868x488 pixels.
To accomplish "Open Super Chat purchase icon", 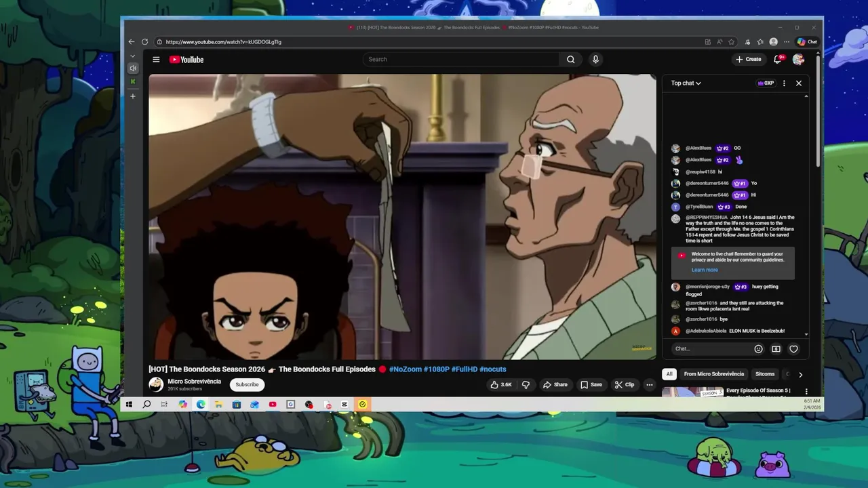I will 776,349.
